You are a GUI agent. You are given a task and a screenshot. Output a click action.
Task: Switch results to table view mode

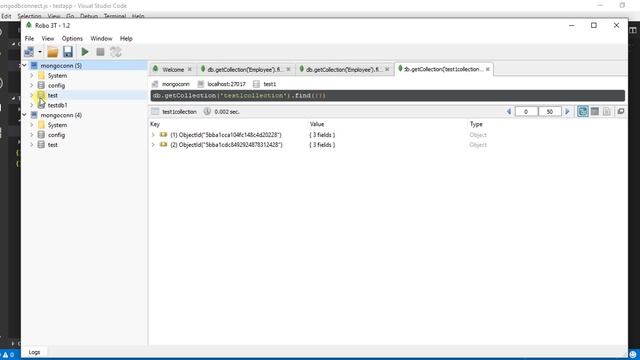point(595,111)
